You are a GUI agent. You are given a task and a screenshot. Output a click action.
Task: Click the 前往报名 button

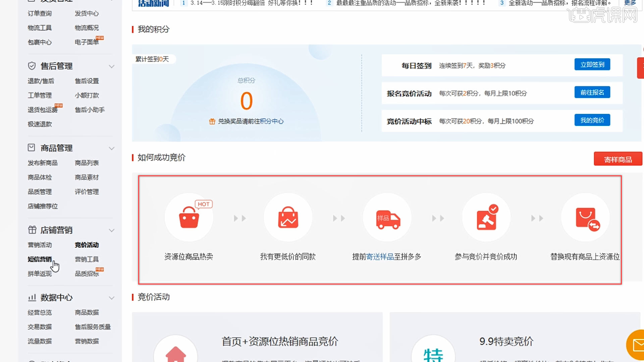[x=592, y=92]
